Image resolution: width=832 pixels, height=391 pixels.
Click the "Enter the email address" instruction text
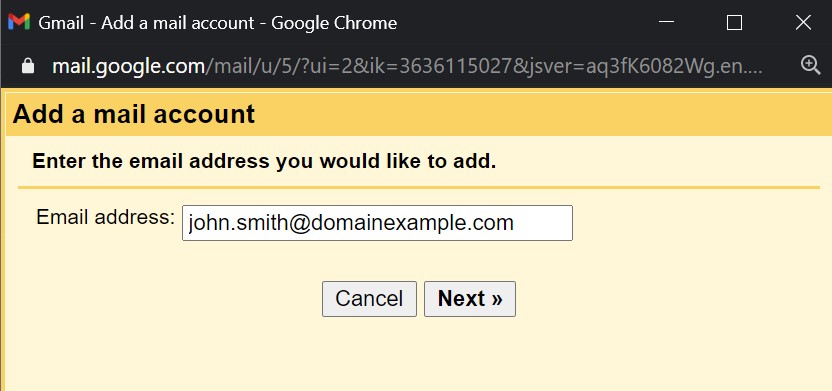pyautogui.click(x=264, y=161)
